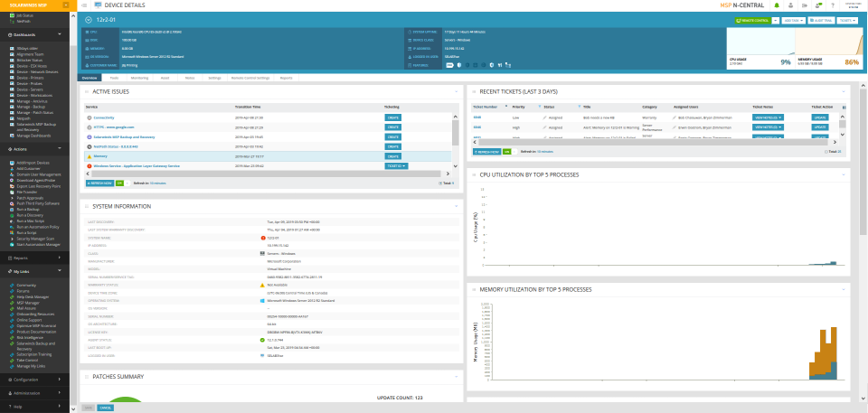Click the Start Automation Manager icon
Screen dimensions: 868x413
click(12, 244)
